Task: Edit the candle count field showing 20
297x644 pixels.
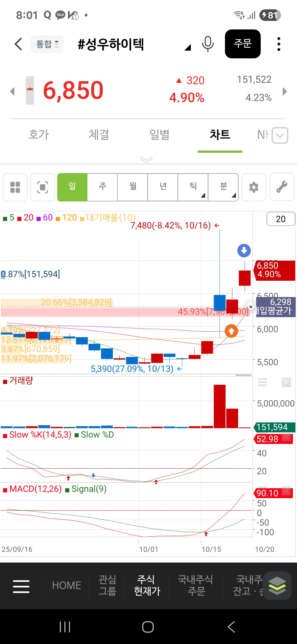Action: click(280, 219)
